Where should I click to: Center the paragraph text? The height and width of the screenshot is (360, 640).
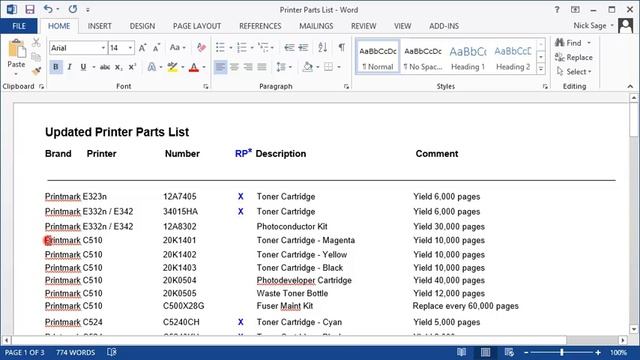point(234,67)
